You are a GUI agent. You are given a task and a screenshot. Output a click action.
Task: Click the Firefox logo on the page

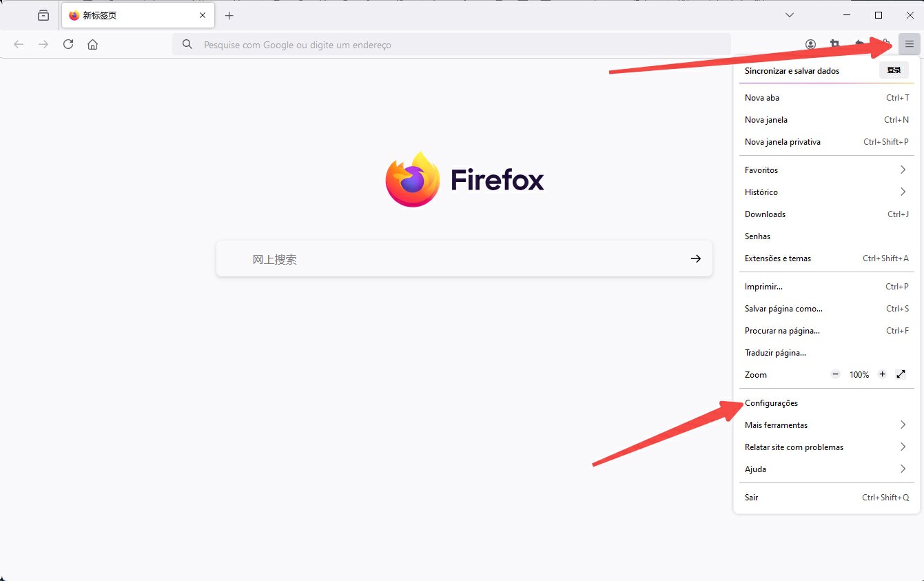click(x=412, y=179)
